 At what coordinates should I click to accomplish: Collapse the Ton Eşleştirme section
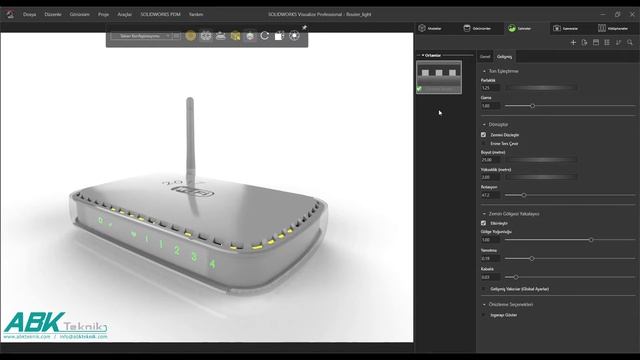click(484, 71)
